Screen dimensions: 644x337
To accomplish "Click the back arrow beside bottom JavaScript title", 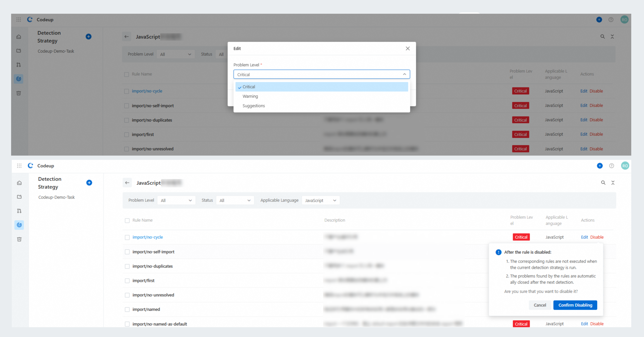I will (127, 183).
